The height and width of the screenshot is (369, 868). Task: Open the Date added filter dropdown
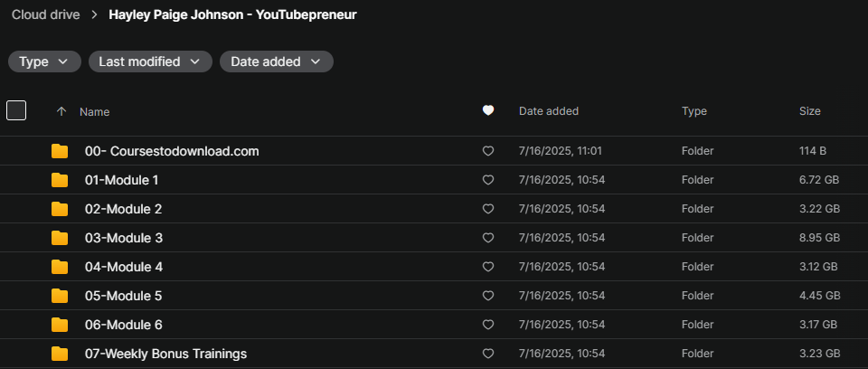[x=277, y=61]
